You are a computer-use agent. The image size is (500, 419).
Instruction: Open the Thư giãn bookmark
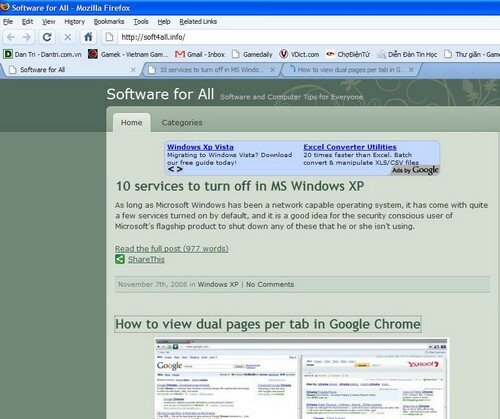472,54
